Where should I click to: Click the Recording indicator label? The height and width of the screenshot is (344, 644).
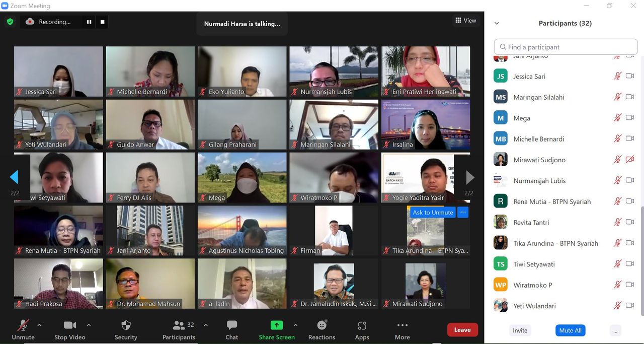click(55, 22)
